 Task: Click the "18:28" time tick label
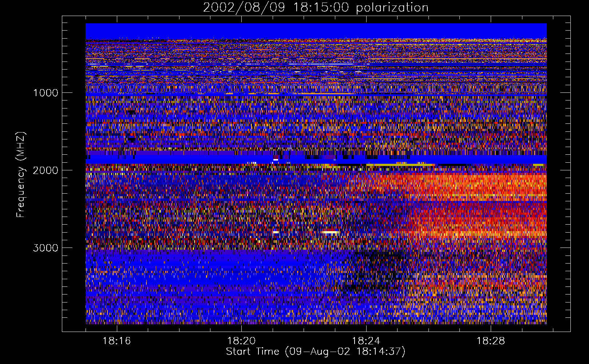491,341
